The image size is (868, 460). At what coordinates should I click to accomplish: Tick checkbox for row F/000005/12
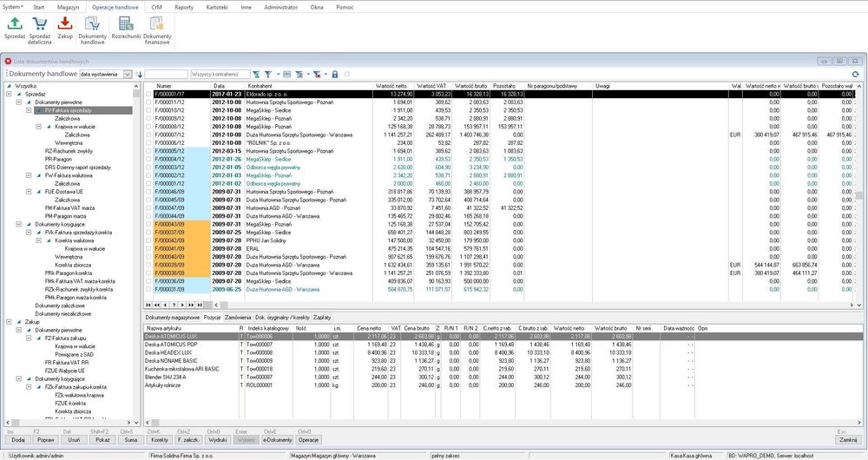coord(148,151)
